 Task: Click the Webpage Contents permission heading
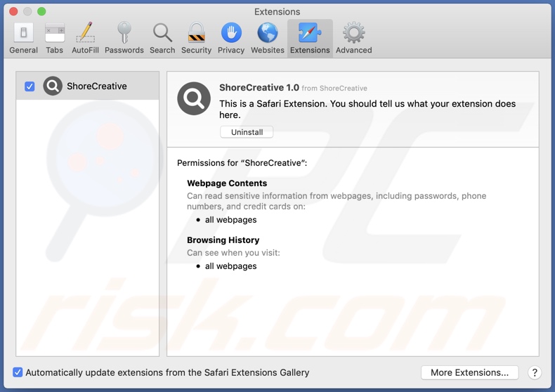coord(227,183)
